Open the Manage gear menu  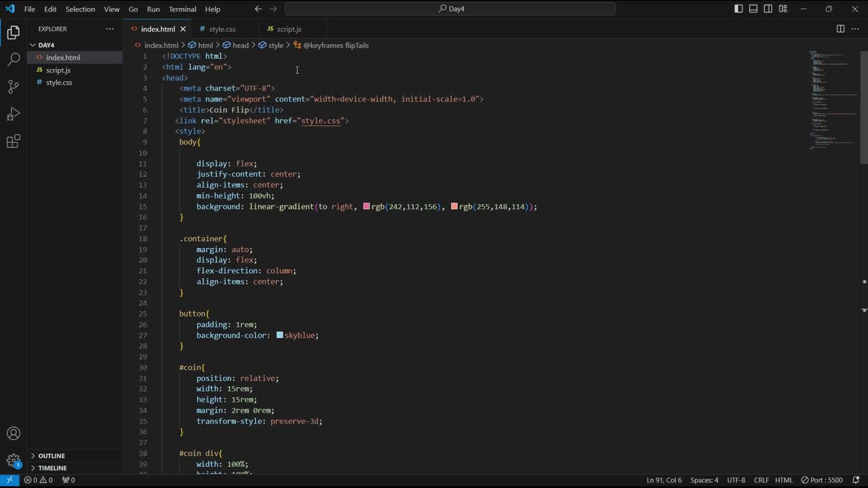point(13,461)
